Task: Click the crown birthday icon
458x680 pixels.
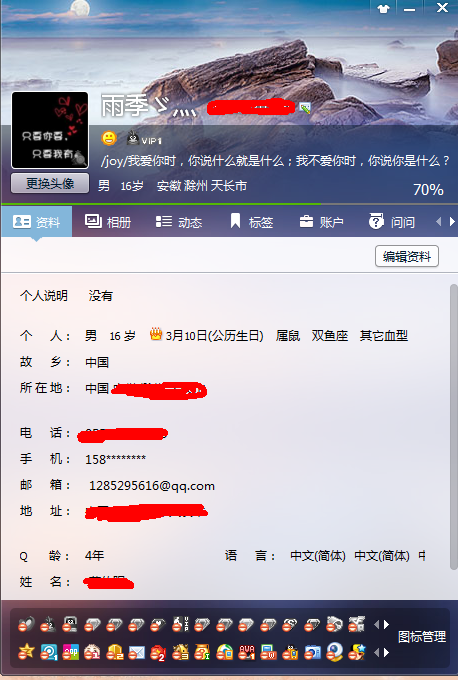Action: (x=156, y=334)
